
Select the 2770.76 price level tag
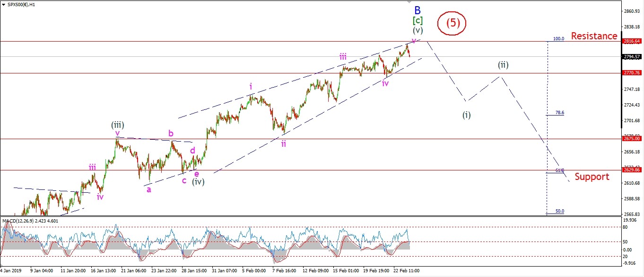coord(632,73)
